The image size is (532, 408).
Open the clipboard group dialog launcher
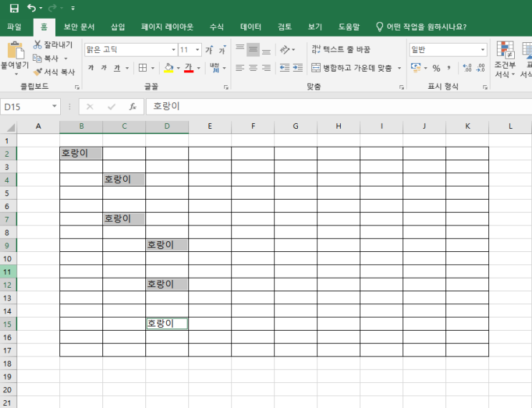(77, 87)
